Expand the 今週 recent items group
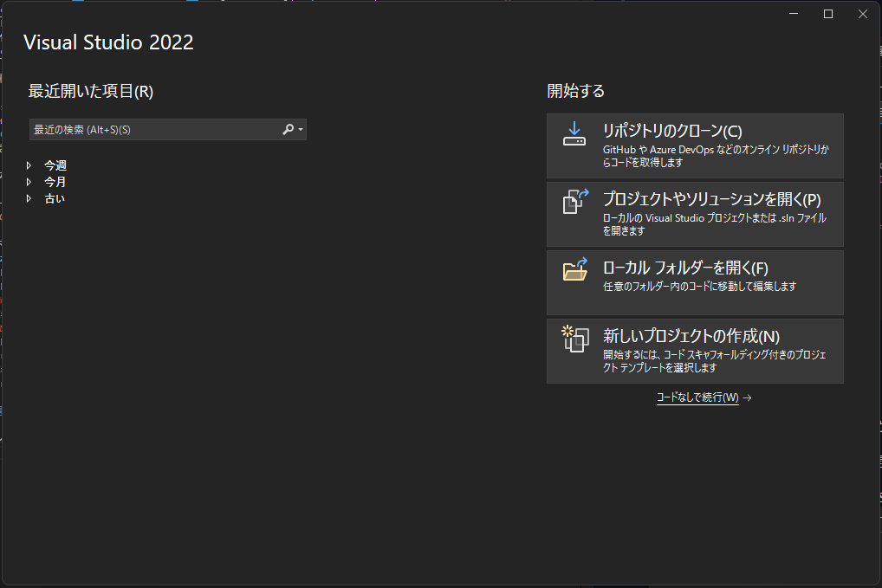882x588 pixels. pos(29,165)
